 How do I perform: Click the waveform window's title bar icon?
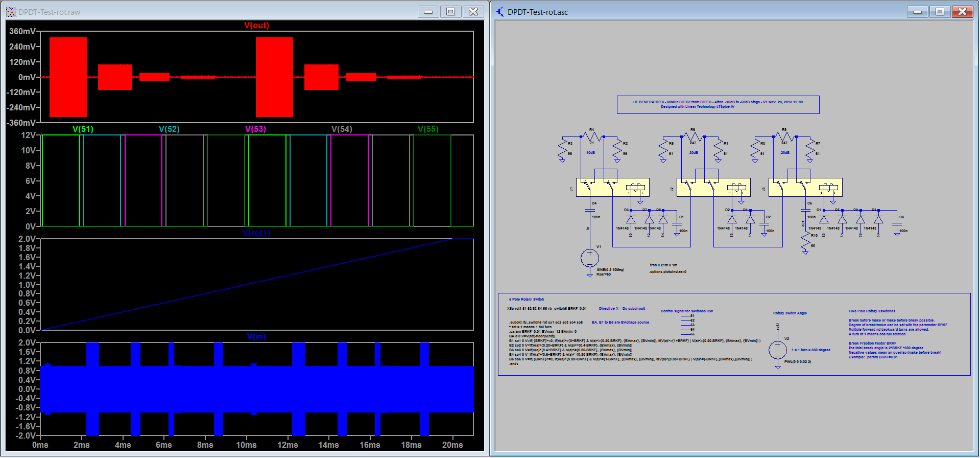[x=11, y=12]
